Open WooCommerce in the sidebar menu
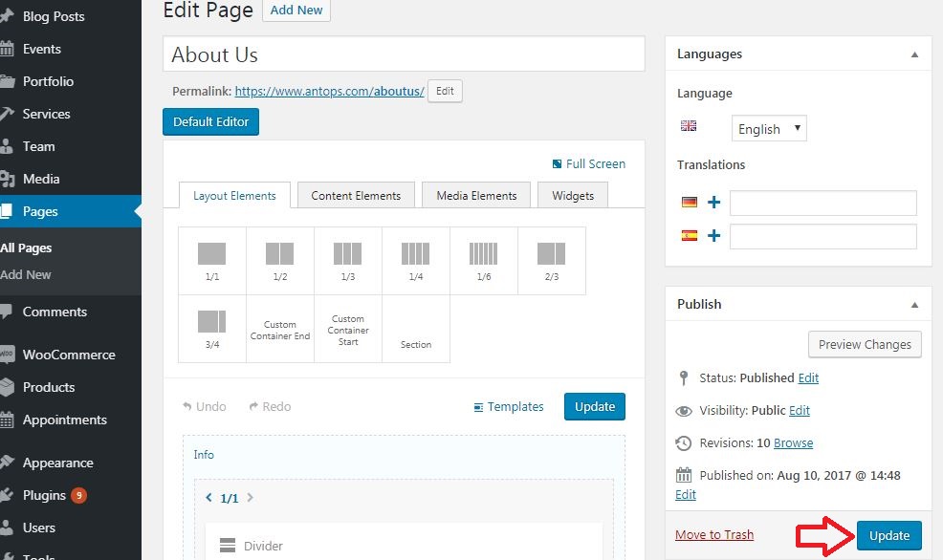This screenshot has width=943, height=560. click(x=71, y=355)
